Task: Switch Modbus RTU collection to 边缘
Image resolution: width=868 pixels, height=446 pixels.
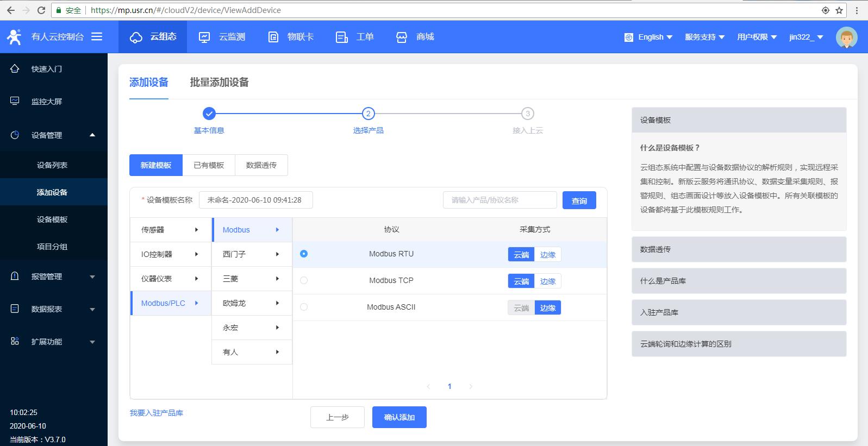Action: [x=548, y=254]
